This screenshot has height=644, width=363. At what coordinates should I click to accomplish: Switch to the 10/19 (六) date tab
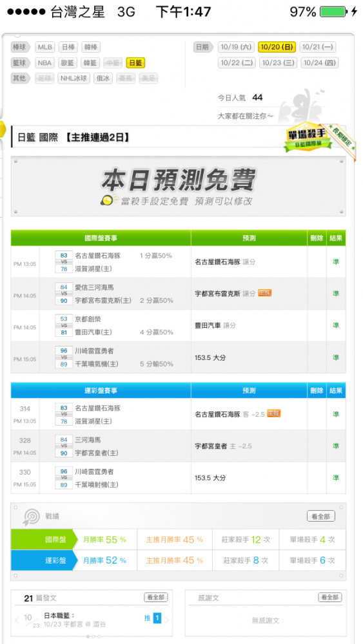coord(236,47)
